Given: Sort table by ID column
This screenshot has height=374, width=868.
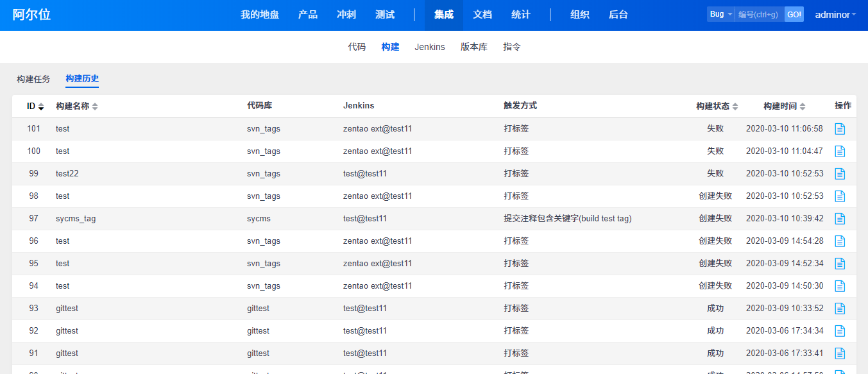Looking at the screenshot, I should coord(35,106).
